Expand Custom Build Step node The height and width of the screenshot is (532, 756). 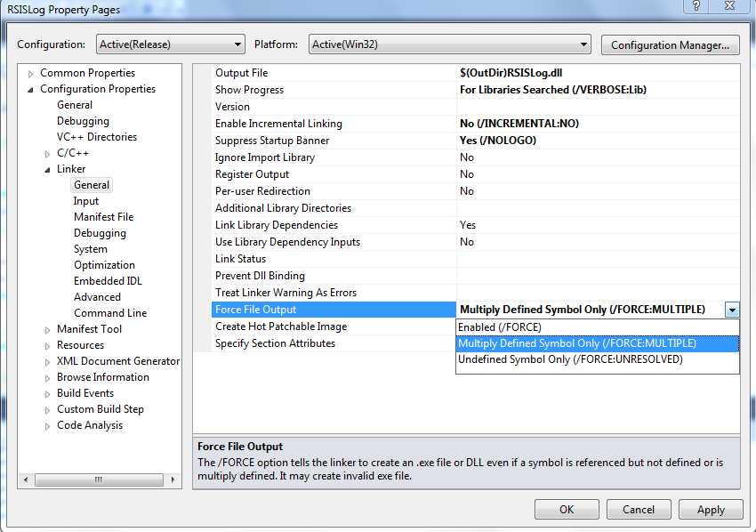[x=47, y=410]
